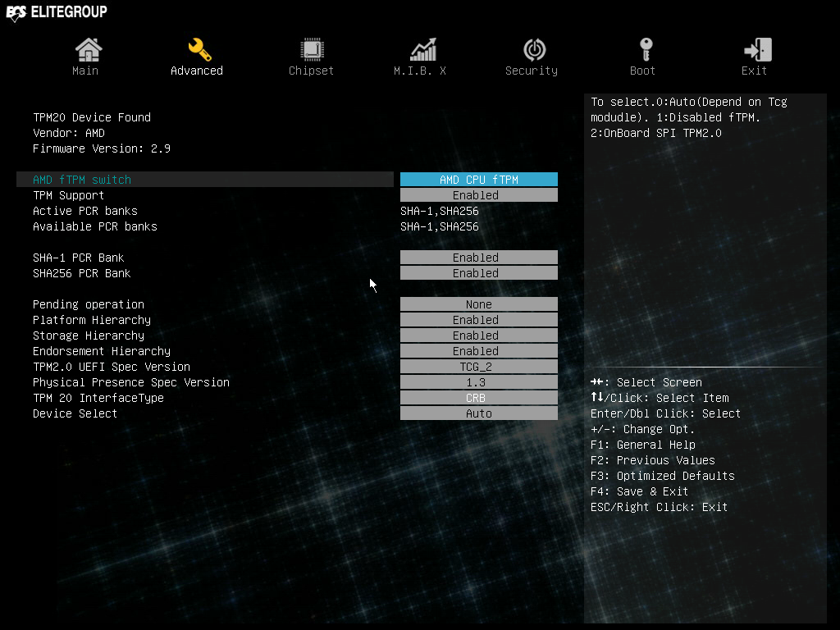Open the M.I.B. X chart icon

[423, 50]
